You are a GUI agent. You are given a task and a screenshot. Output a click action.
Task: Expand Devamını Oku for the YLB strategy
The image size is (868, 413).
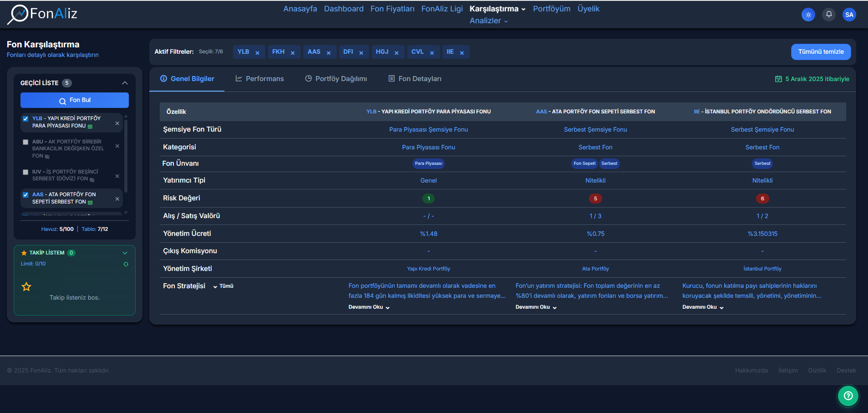point(369,307)
